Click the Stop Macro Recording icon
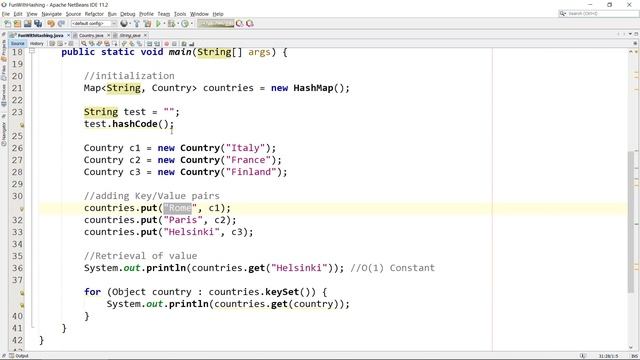Image resolution: width=640 pixels, height=360 pixels. [174, 44]
